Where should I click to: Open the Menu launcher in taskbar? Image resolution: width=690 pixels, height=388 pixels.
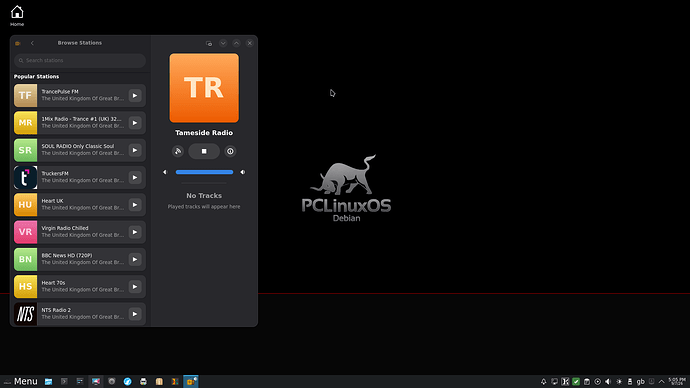coord(21,381)
